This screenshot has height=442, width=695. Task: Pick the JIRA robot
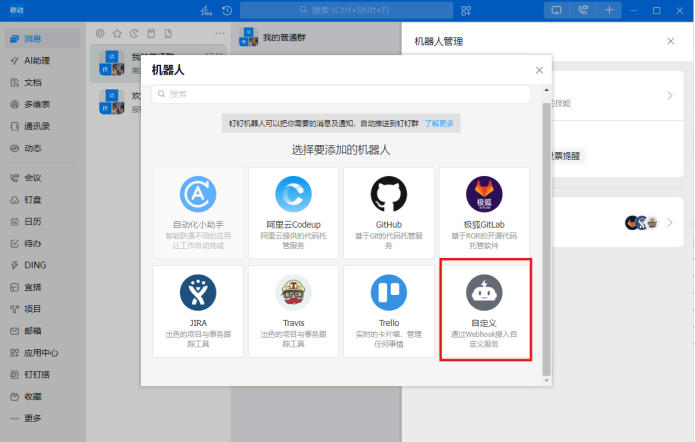coord(198,312)
